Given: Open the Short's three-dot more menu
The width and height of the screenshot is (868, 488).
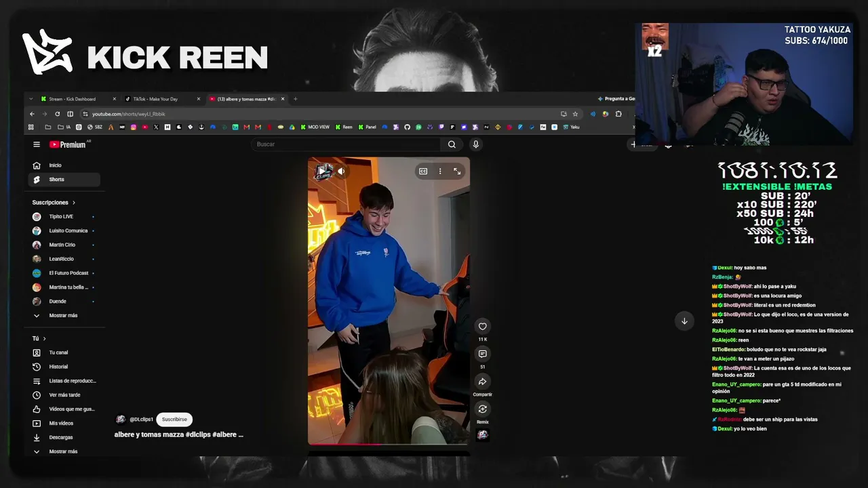Looking at the screenshot, I should point(440,171).
